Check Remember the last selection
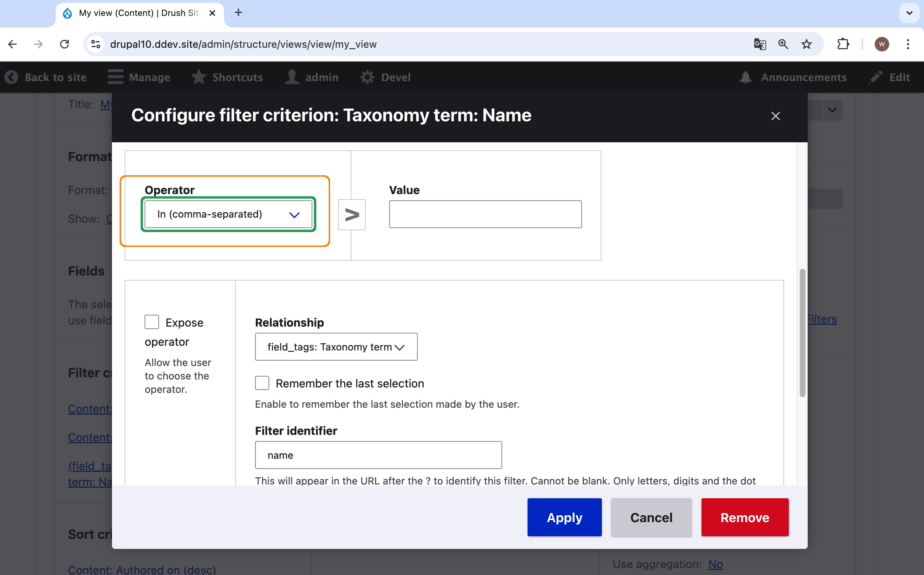Viewport: 924px width, 575px height. click(x=262, y=383)
